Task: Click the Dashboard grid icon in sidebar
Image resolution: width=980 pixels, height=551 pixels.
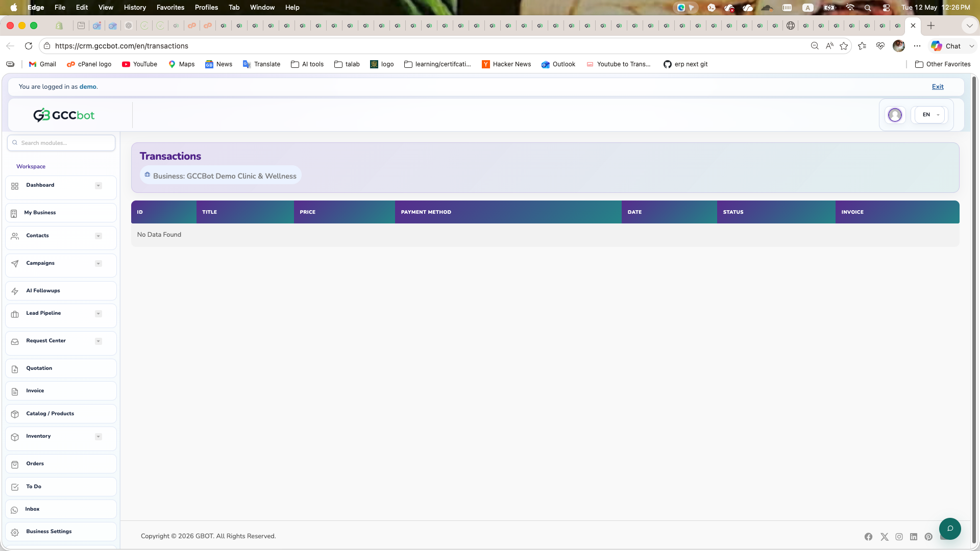Action: (x=15, y=186)
